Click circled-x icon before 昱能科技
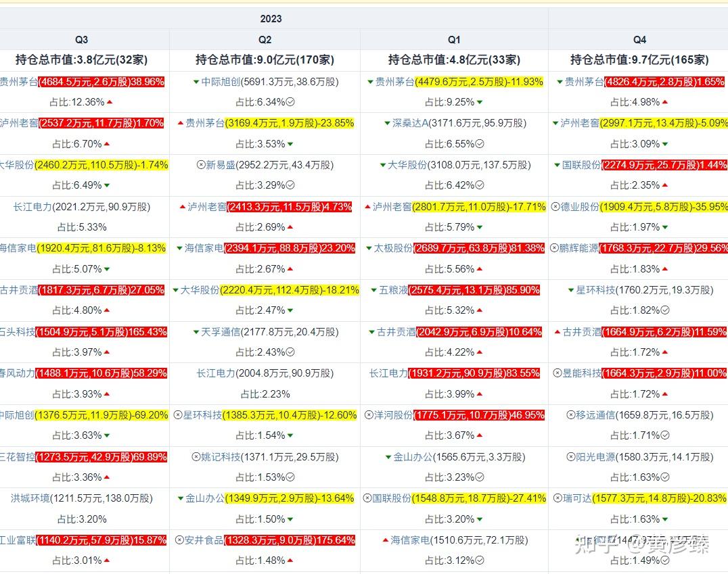The height and width of the screenshot is (574, 728). 558,373
